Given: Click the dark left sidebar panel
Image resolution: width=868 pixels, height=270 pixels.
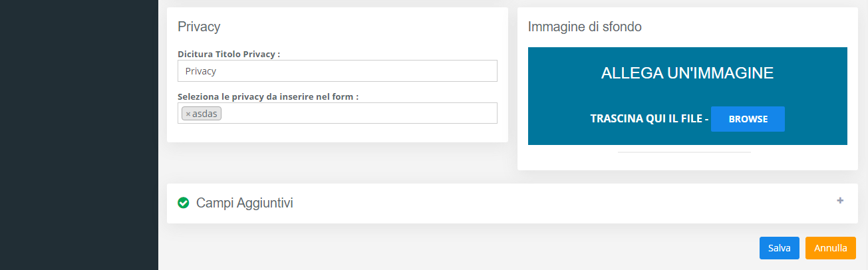Looking at the screenshot, I should (x=78, y=133).
